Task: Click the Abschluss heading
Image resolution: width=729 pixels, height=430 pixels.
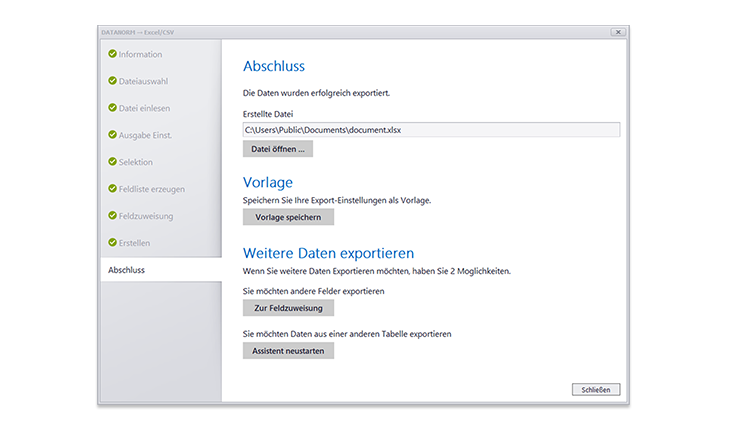Action: (274, 66)
